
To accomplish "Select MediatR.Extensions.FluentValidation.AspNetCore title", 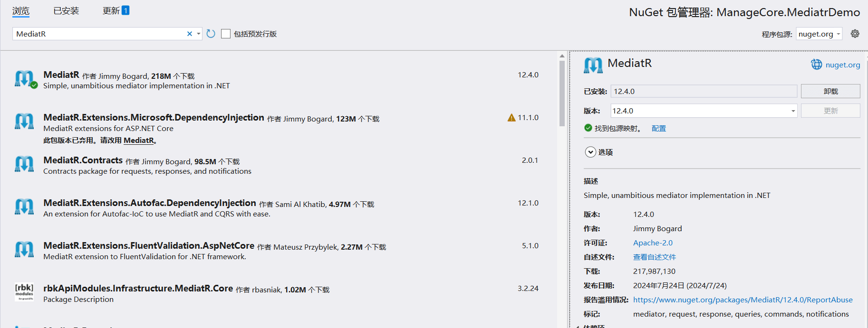I will 149,246.
